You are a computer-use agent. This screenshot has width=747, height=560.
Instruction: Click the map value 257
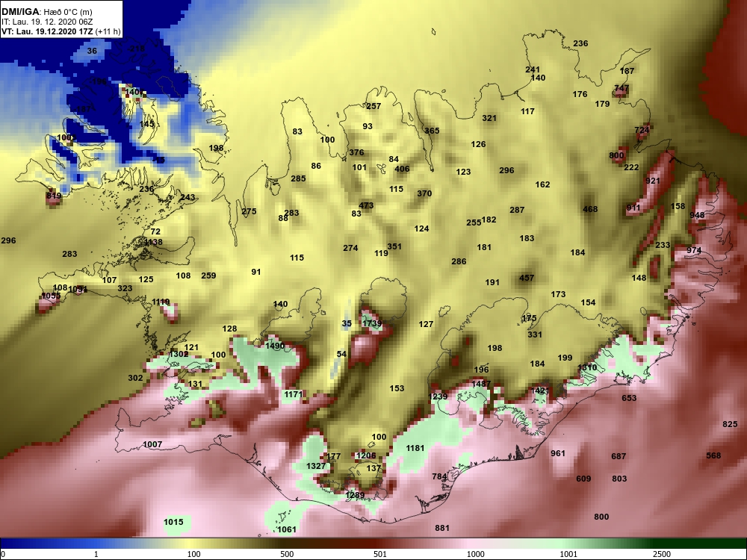click(x=373, y=106)
